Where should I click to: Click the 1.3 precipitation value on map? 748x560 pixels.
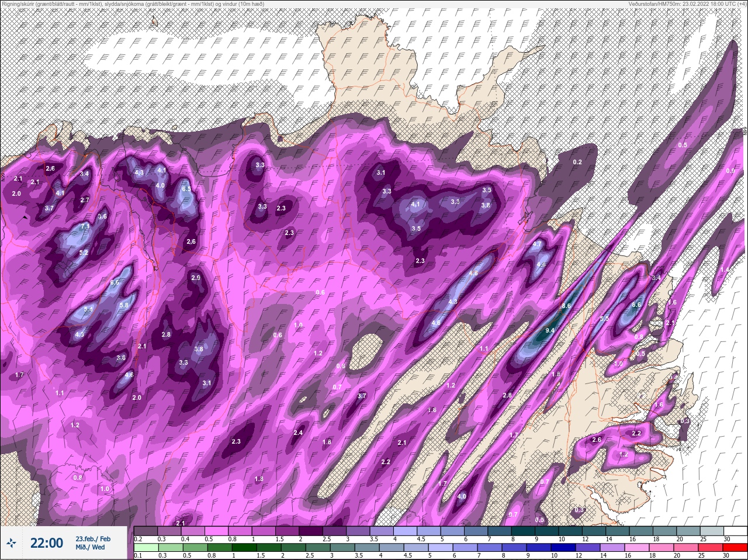tap(259, 479)
